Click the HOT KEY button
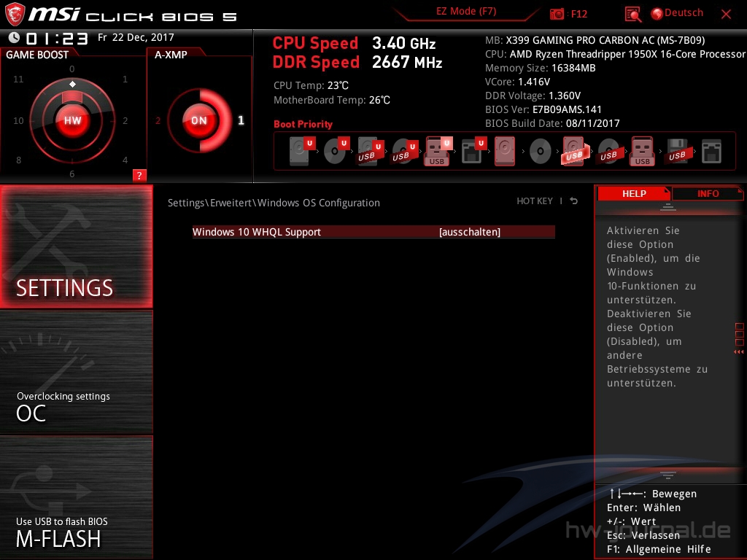747x560 pixels. tap(535, 201)
